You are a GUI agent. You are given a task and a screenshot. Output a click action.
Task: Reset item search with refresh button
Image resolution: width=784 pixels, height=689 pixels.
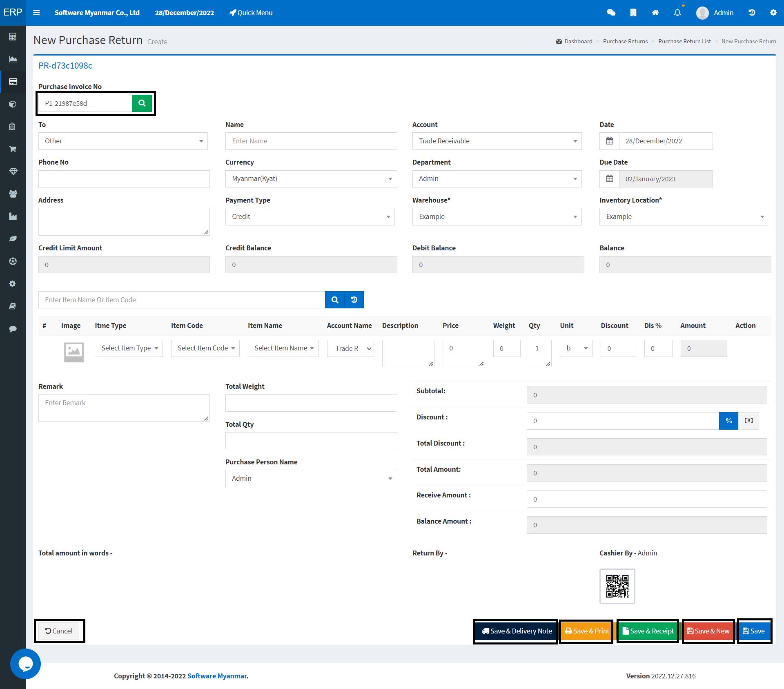pos(354,300)
